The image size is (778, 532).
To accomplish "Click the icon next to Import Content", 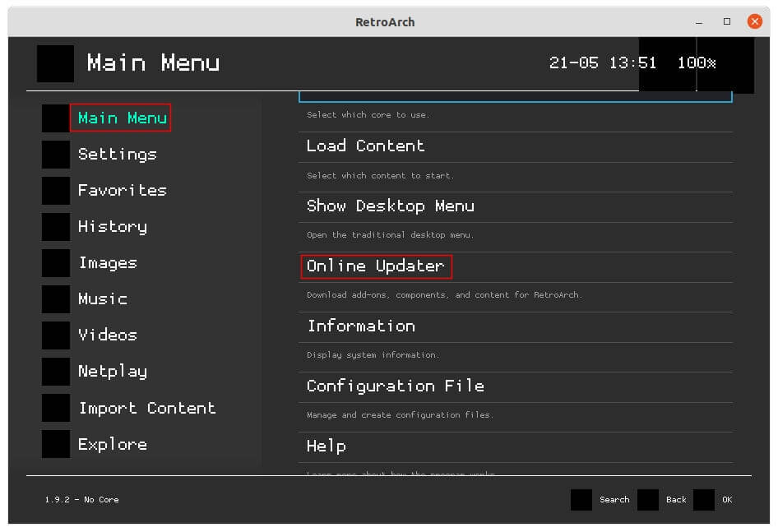I will (56, 408).
